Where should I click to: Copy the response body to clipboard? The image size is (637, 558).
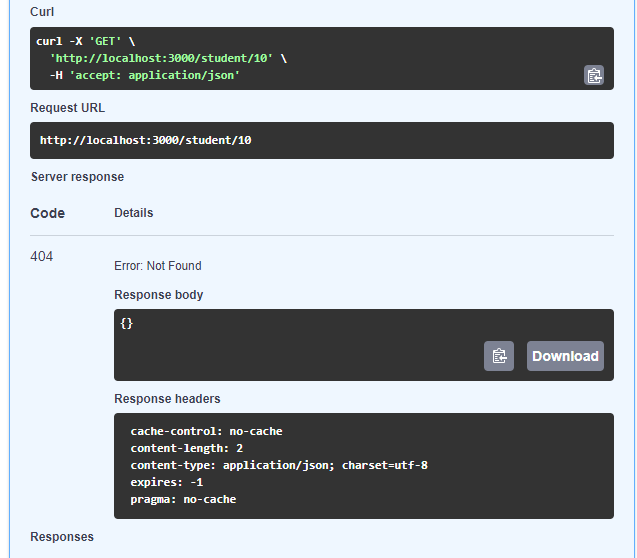coord(498,356)
